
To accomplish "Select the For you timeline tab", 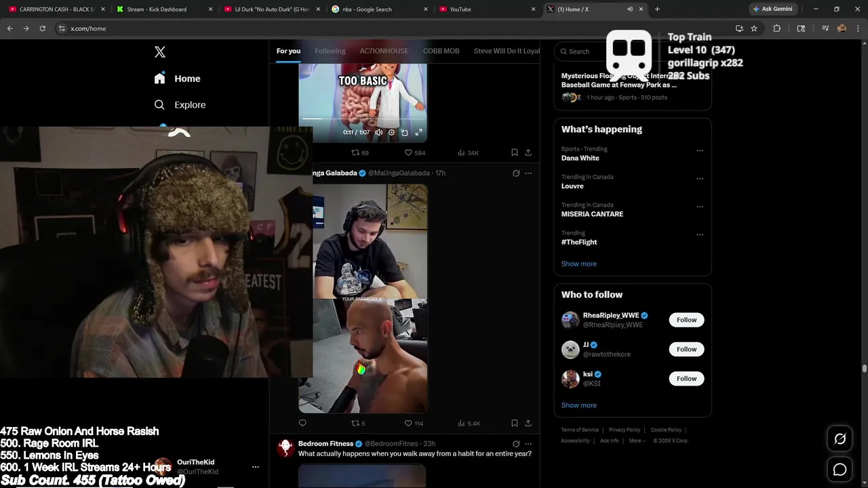I will point(288,51).
